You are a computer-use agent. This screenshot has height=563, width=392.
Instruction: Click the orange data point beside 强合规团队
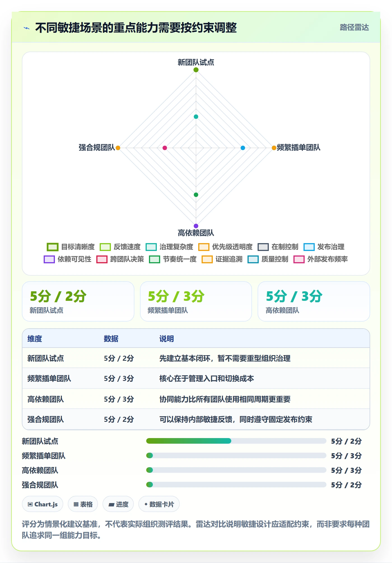click(x=118, y=148)
